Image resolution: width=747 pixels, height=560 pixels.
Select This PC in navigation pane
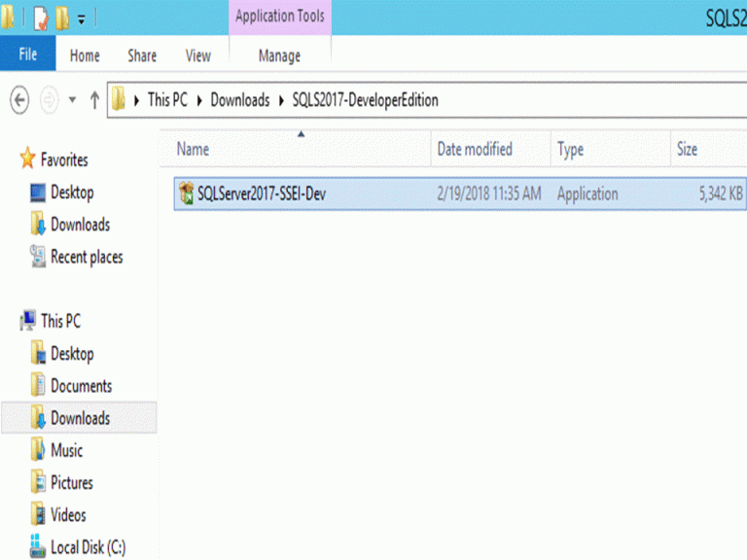pos(61,321)
